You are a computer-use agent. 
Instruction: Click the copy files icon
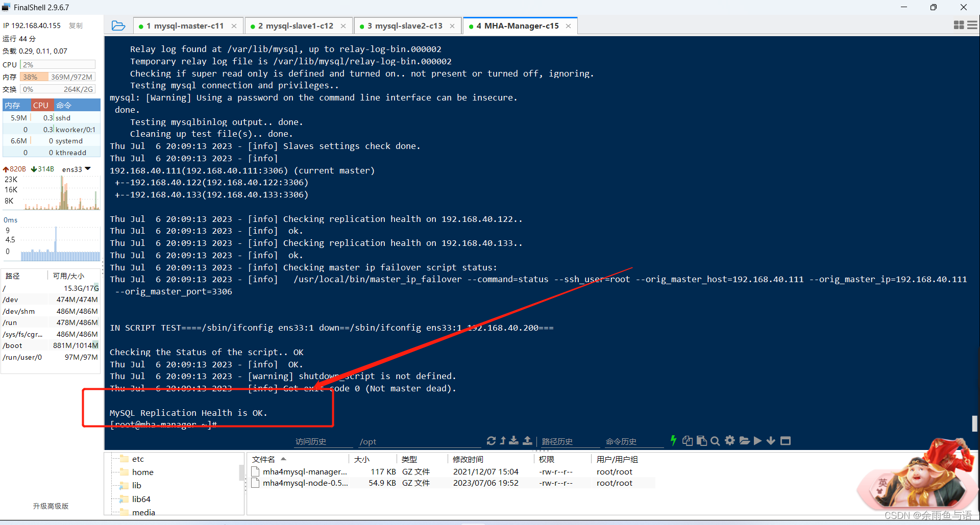(688, 441)
